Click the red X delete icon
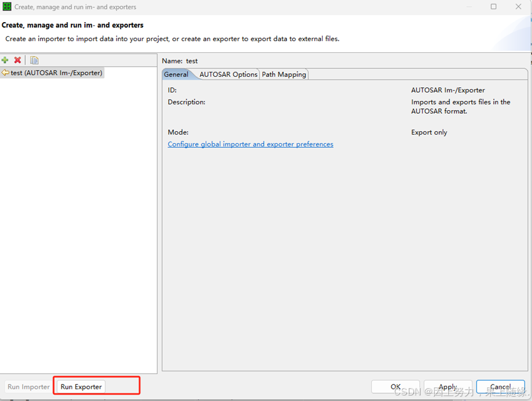 click(18, 60)
